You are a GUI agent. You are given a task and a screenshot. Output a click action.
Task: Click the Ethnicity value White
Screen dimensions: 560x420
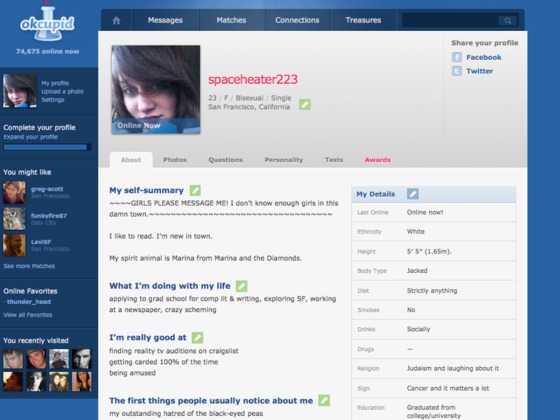tap(416, 231)
